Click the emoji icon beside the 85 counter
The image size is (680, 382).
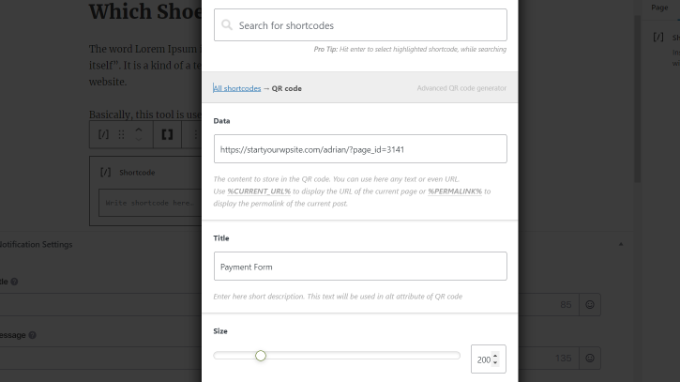click(590, 304)
